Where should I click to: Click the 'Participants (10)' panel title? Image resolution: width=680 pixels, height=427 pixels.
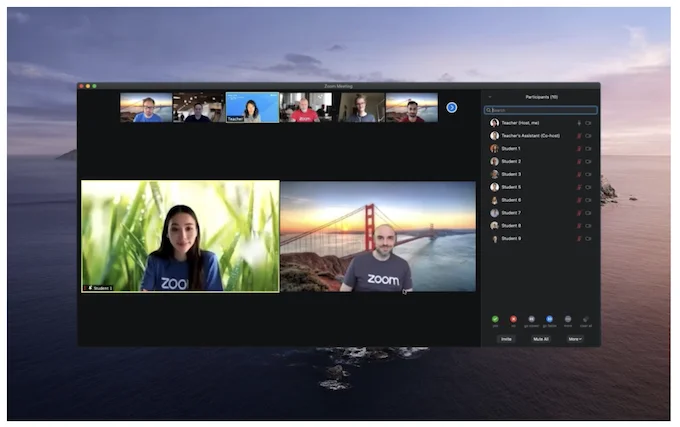pos(541,97)
